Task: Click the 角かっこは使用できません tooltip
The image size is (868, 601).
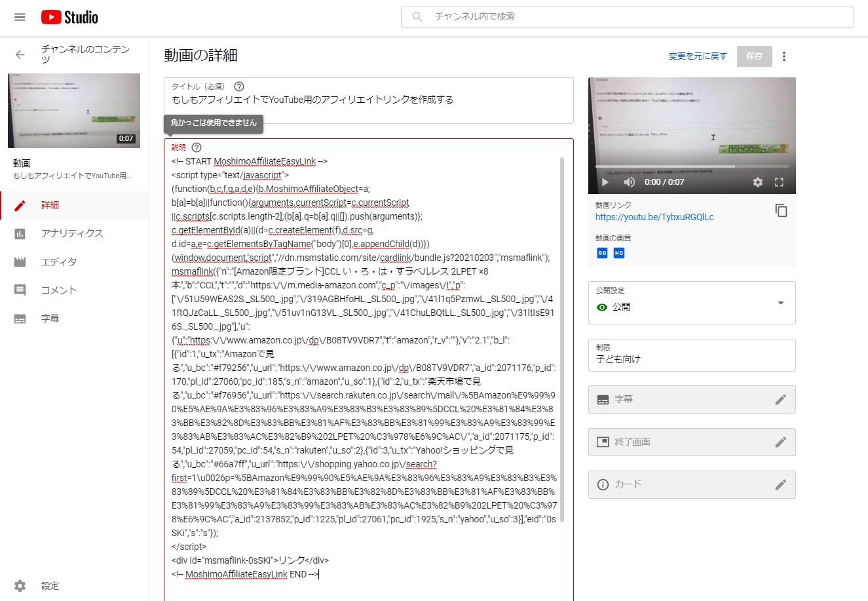Action: 214,123
